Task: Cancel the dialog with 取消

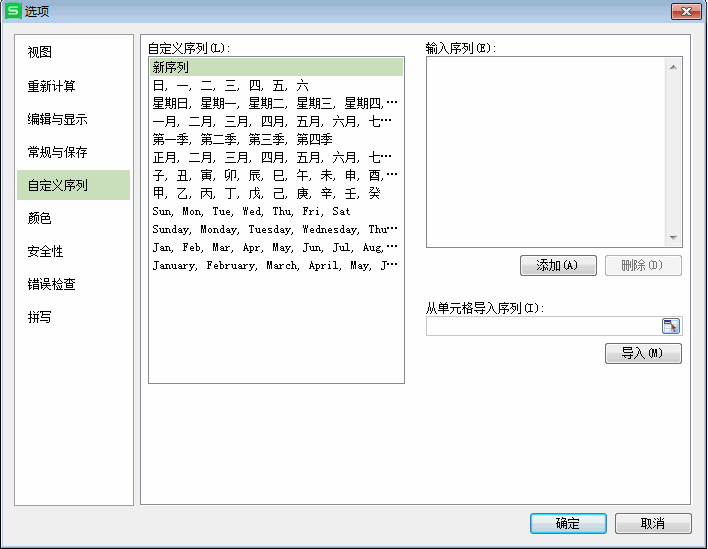Action: coord(653,523)
